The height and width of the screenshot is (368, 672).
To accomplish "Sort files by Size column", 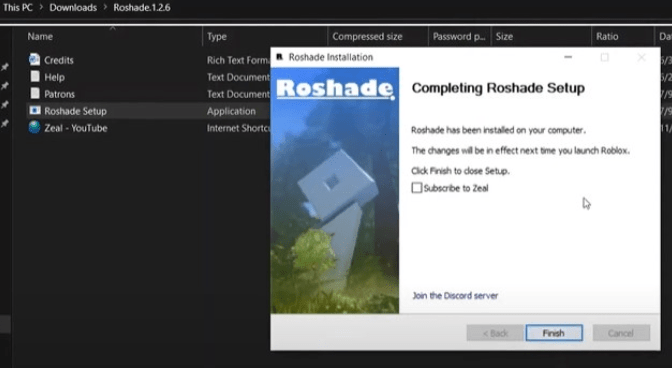I will [504, 36].
